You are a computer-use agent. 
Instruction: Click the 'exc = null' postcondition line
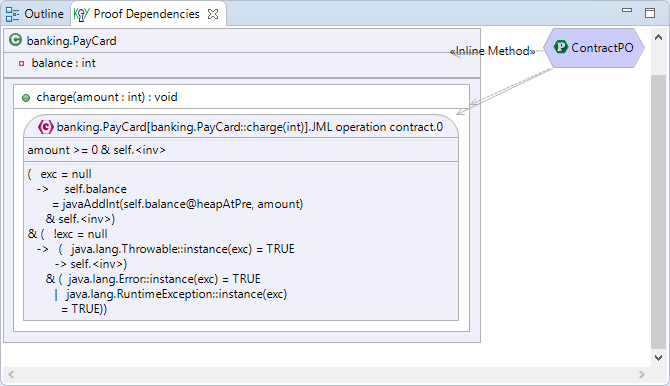[66, 174]
